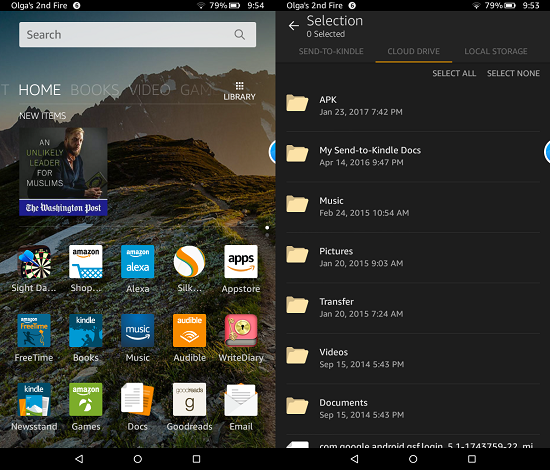Open the Sight Darts game app
This screenshot has width=550, height=470.
(34, 262)
